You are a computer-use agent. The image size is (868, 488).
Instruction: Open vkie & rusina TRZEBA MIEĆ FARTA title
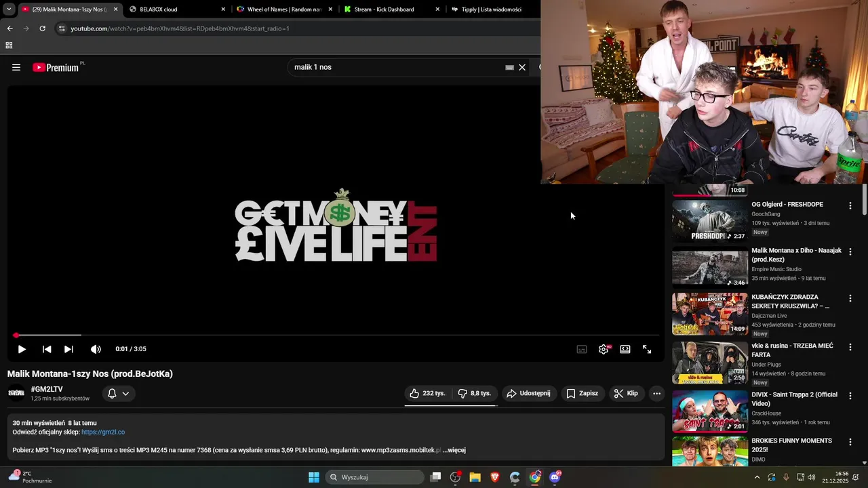791,350
